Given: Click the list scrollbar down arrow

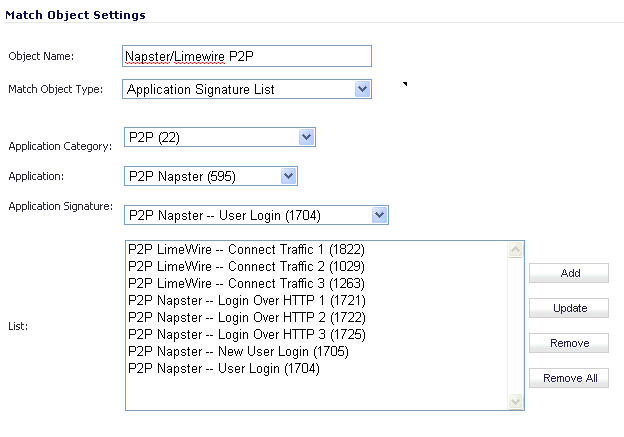Looking at the screenshot, I should pos(516,401).
